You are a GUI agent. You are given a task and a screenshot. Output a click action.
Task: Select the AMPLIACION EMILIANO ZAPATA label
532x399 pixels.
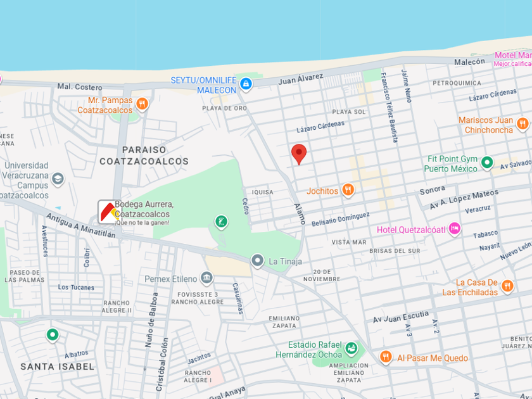click(348, 372)
